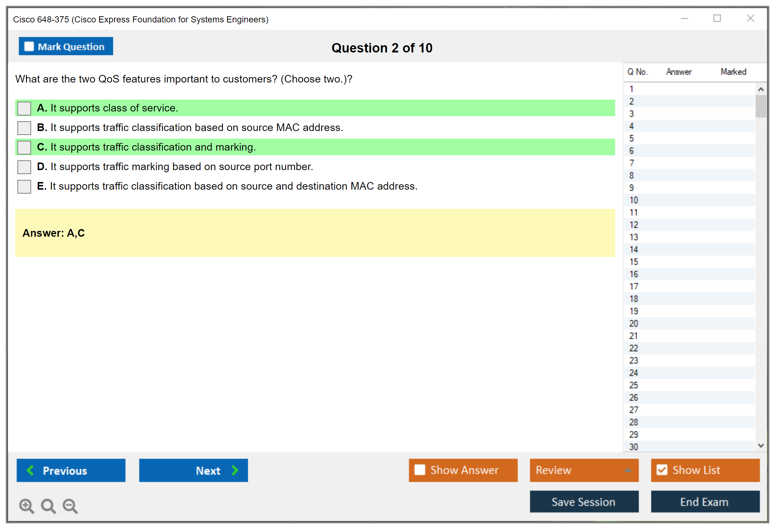Click the Save Session button
Screen dimensions: 778x532
coord(584,502)
